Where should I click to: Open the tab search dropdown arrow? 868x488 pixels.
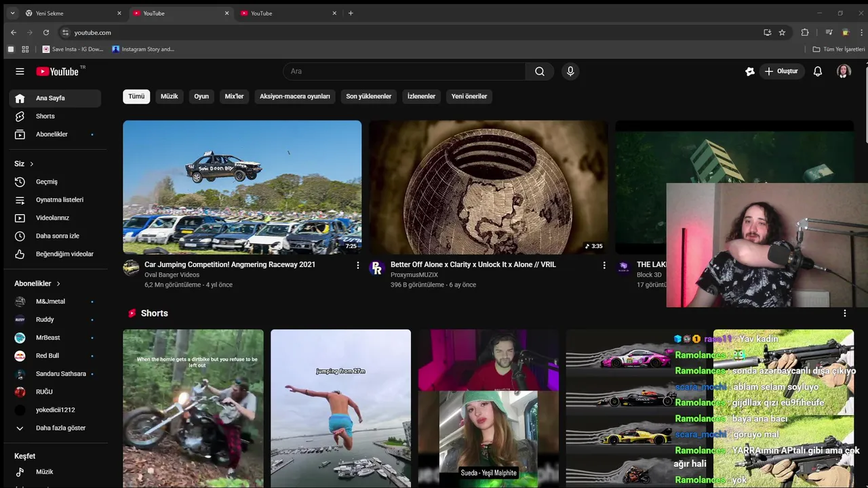(12, 14)
